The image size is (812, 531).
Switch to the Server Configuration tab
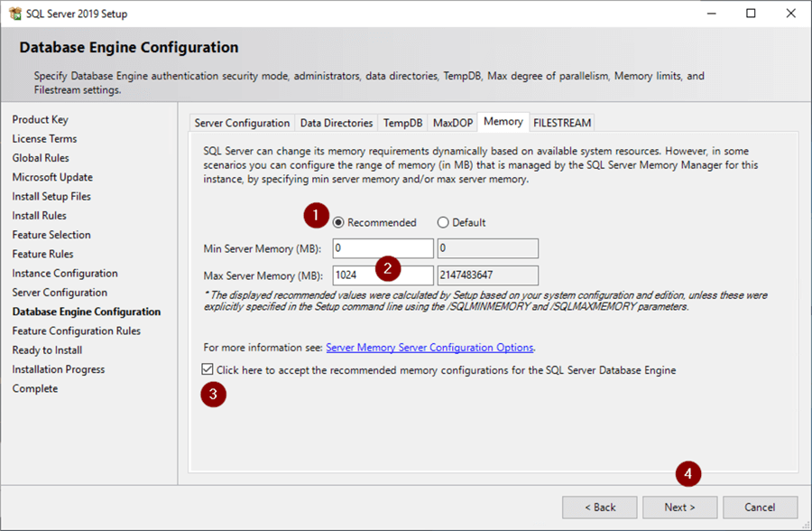[242, 123]
